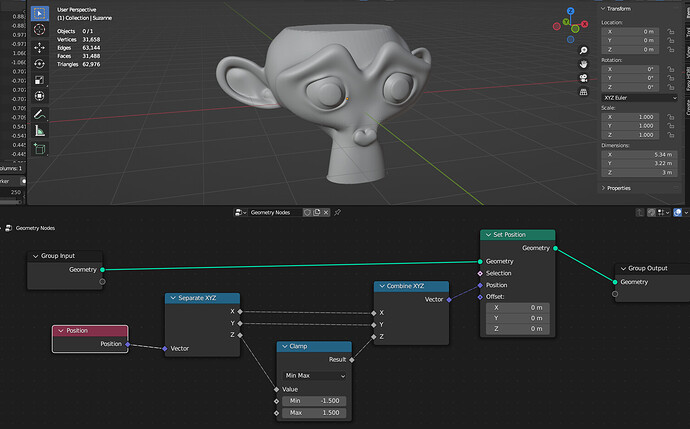Select the Annotate pencil tool

pos(40,114)
